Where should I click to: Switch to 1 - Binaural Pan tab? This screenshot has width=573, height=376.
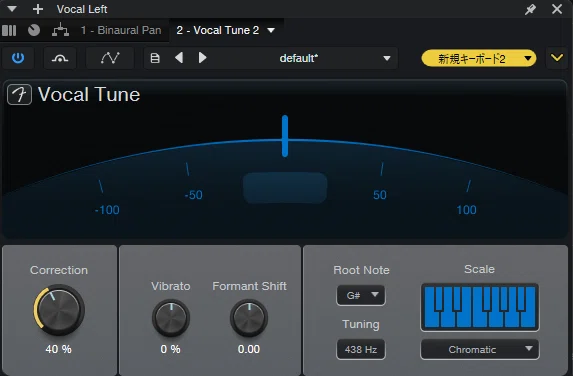click(x=121, y=30)
